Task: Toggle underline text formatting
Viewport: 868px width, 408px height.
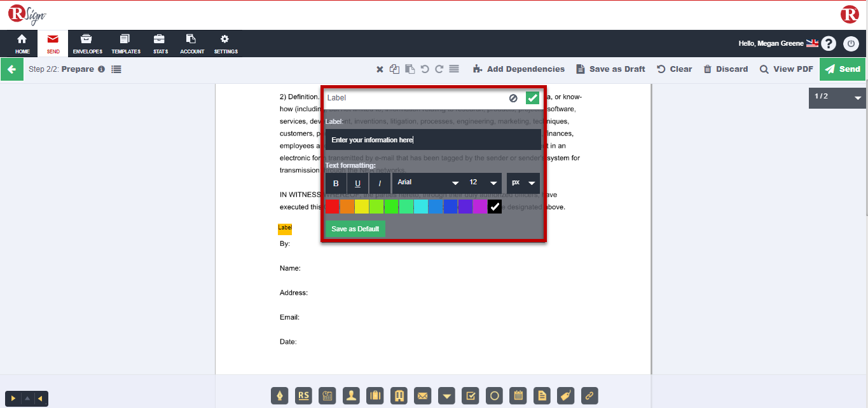Action: pyautogui.click(x=357, y=183)
